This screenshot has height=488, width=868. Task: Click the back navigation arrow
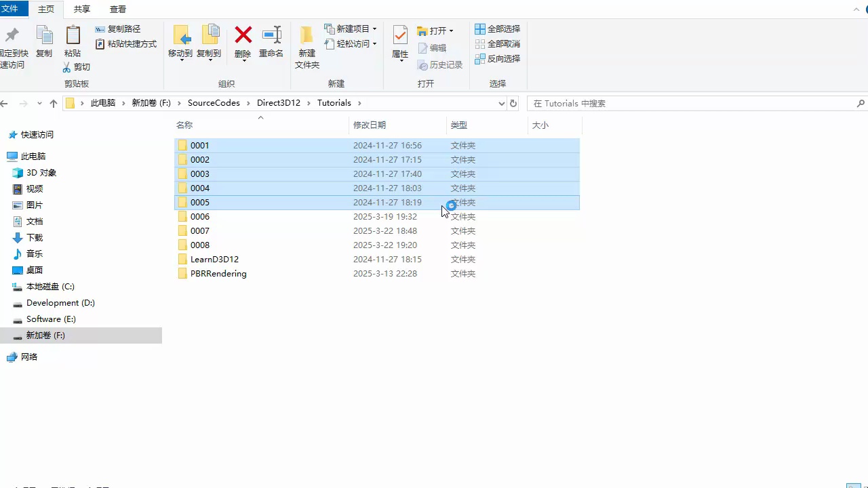click(x=7, y=103)
